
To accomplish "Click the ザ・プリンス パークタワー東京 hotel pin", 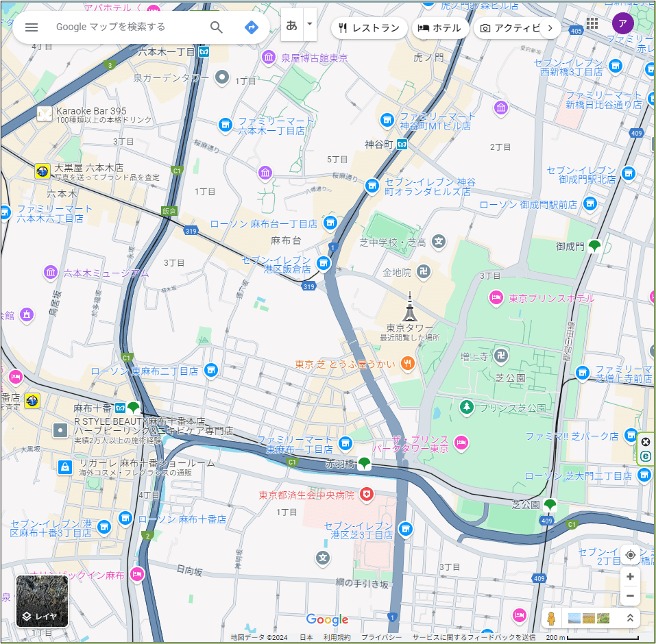I will 461,443.
